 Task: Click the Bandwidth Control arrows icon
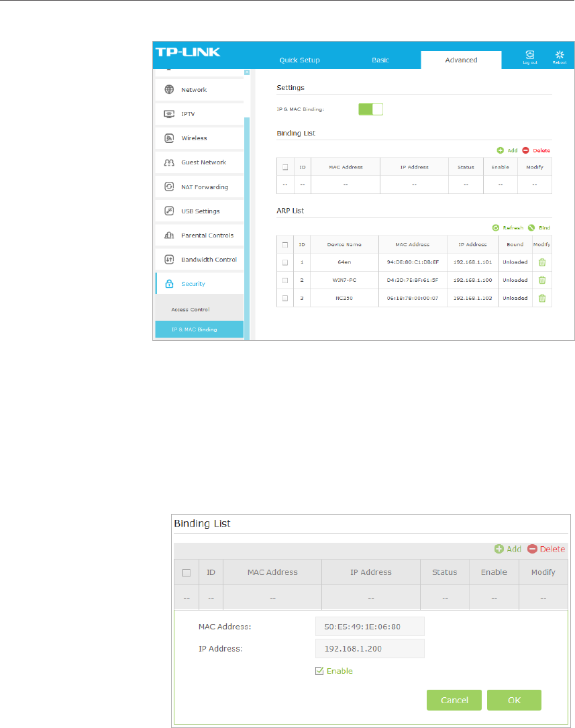coord(169,260)
